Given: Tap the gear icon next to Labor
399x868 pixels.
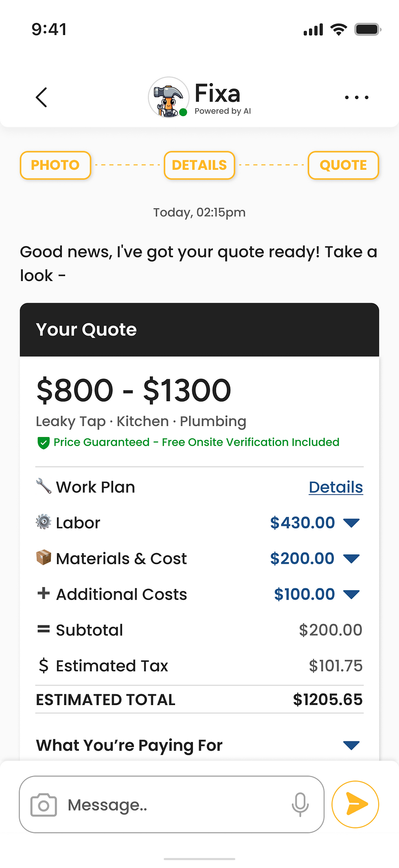Looking at the screenshot, I should tap(44, 522).
